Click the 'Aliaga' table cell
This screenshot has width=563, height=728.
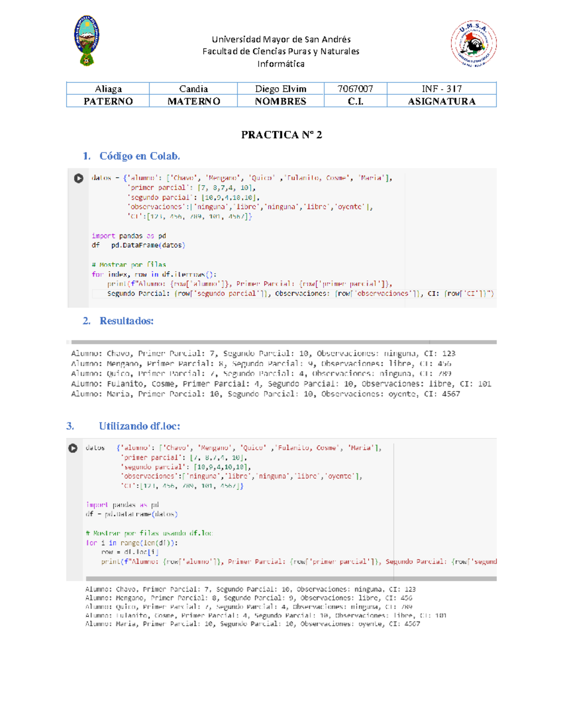[108, 89]
